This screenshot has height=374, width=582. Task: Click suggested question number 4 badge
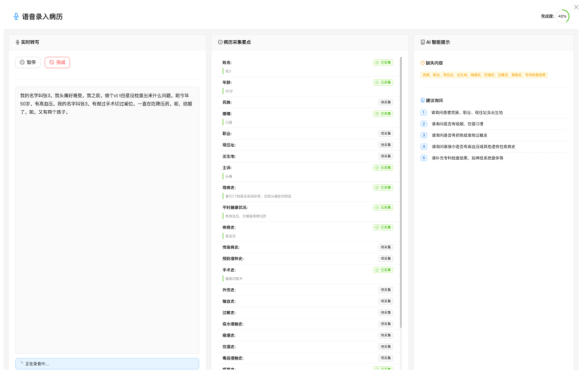tap(424, 147)
